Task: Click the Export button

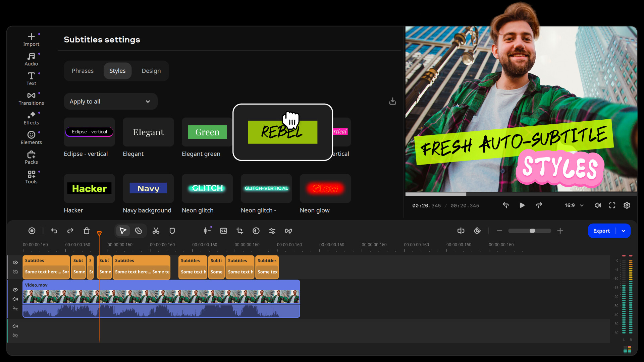Action: [x=602, y=231]
